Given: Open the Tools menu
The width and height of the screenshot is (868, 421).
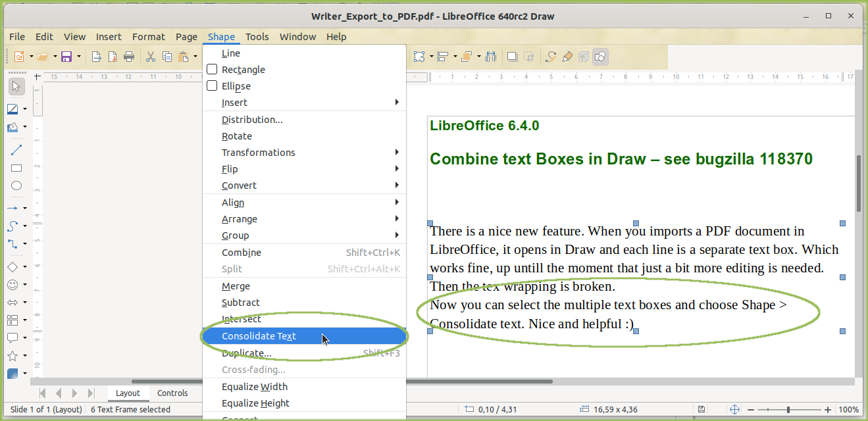Looking at the screenshot, I should 257,37.
